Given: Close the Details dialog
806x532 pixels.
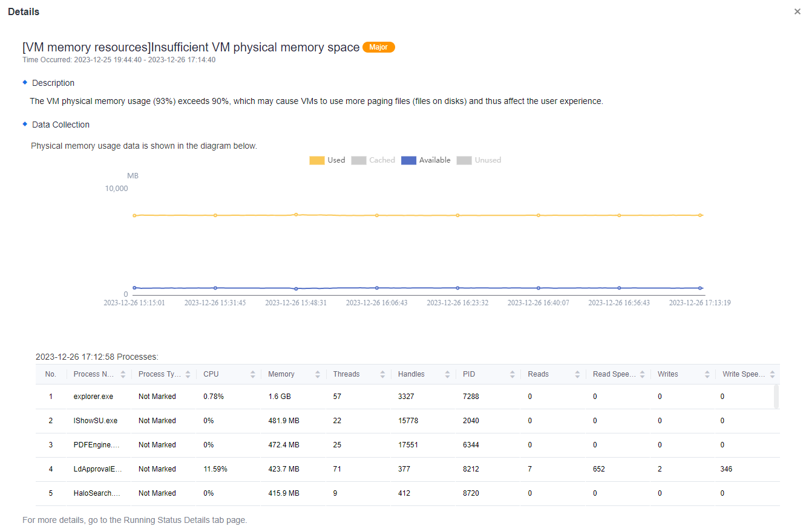Looking at the screenshot, I should (x=797, y=12).
